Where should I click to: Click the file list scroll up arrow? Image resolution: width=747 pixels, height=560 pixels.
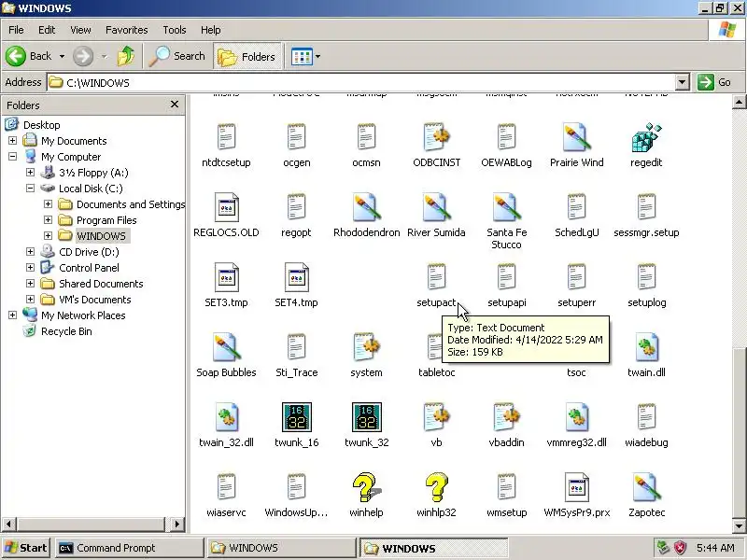point(739,102)
